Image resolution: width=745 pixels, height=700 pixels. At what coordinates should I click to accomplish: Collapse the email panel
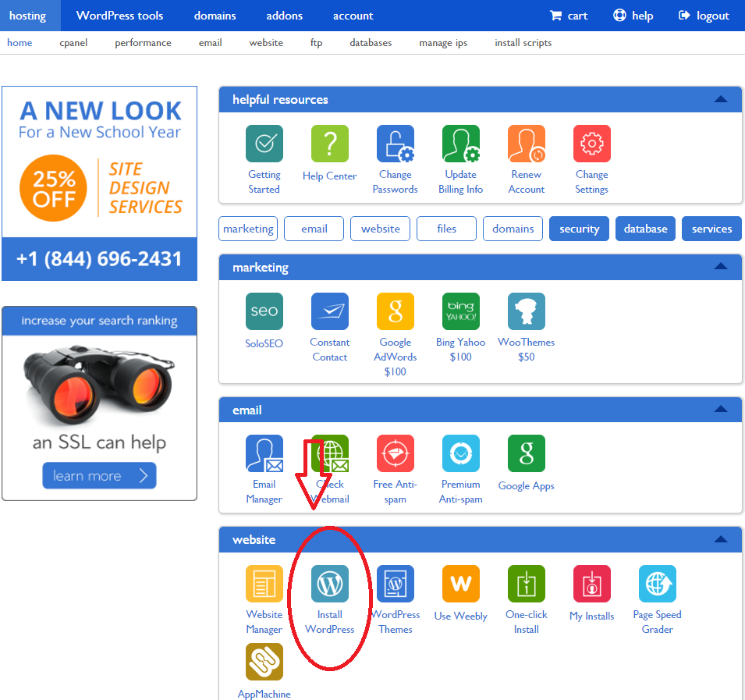click(x=721, y=409)
